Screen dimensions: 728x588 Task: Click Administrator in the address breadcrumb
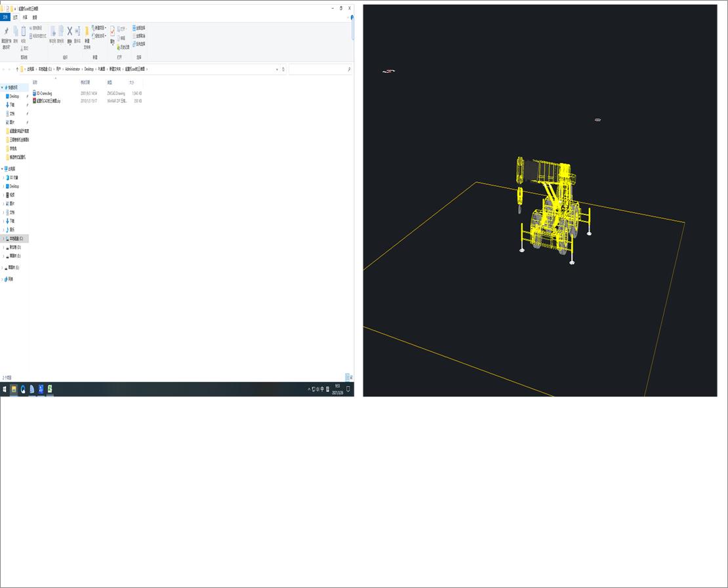click(x=72, y=69)
